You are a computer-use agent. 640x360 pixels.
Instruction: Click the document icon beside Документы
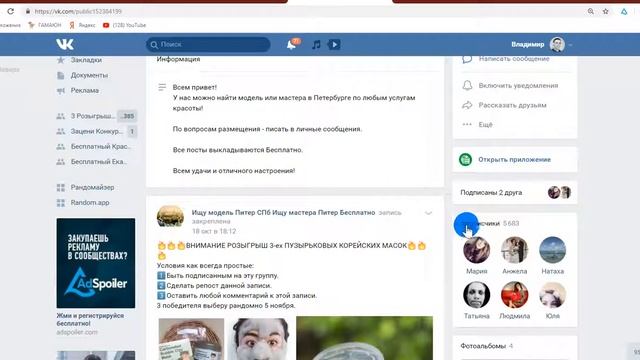(61, 76)
